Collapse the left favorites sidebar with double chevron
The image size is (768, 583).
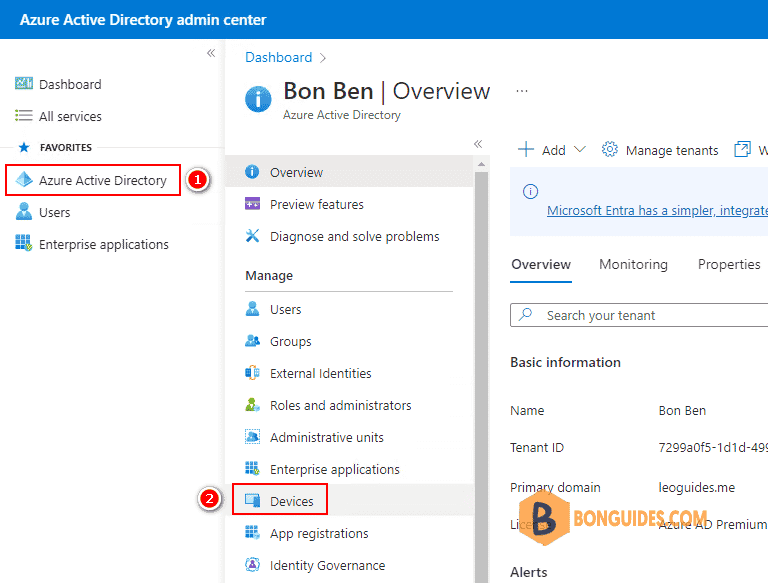pyautogui.click(x=211, y=52)
